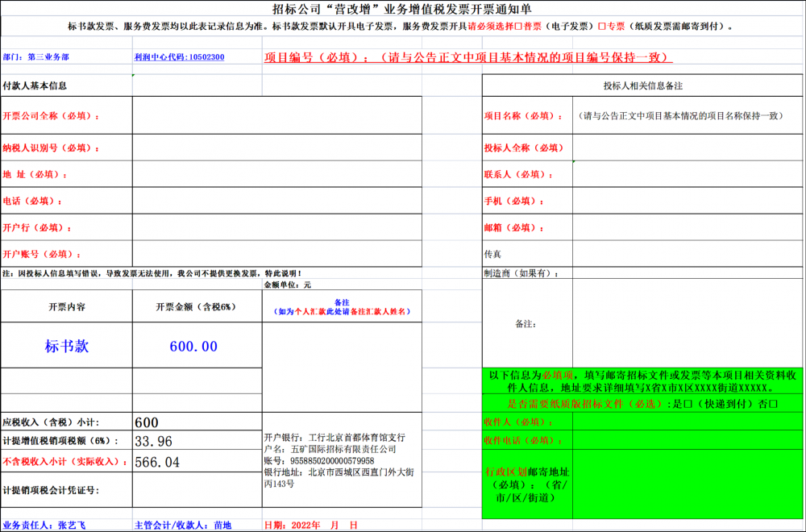
Task: Check the 专票 paper invoice box
Action: 602,26
